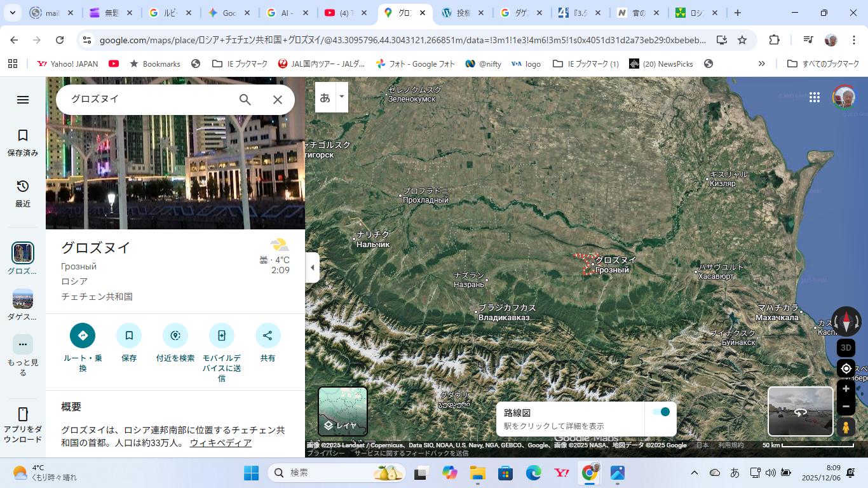
Task: Click the Street View pegman icon
Action: (x=846, y=428)
